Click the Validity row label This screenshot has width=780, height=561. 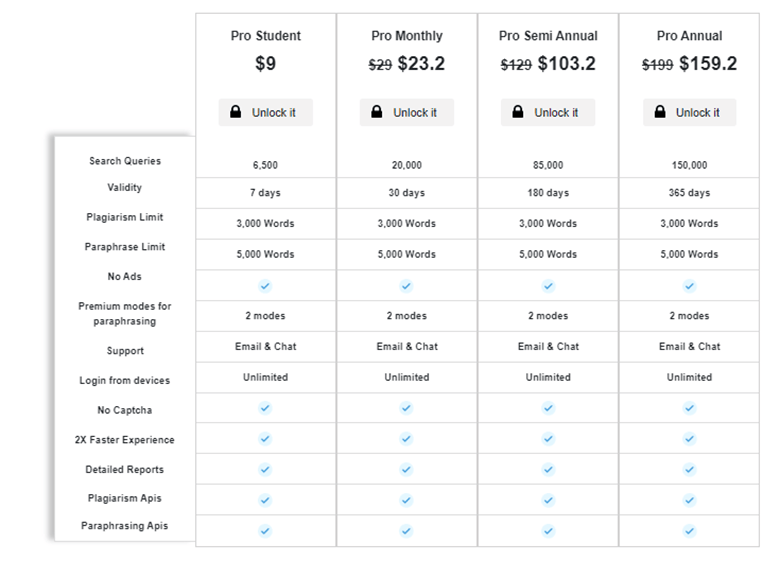coord(124,187)
